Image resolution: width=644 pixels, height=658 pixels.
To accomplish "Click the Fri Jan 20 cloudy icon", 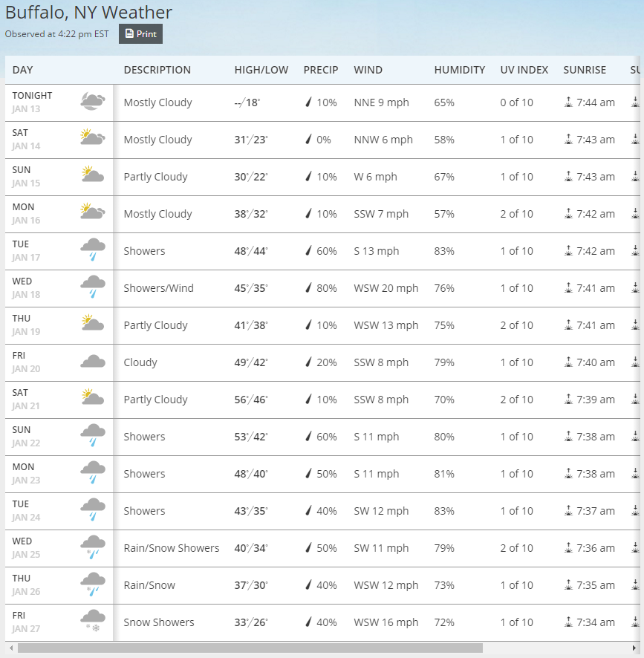I will (93, 362).
